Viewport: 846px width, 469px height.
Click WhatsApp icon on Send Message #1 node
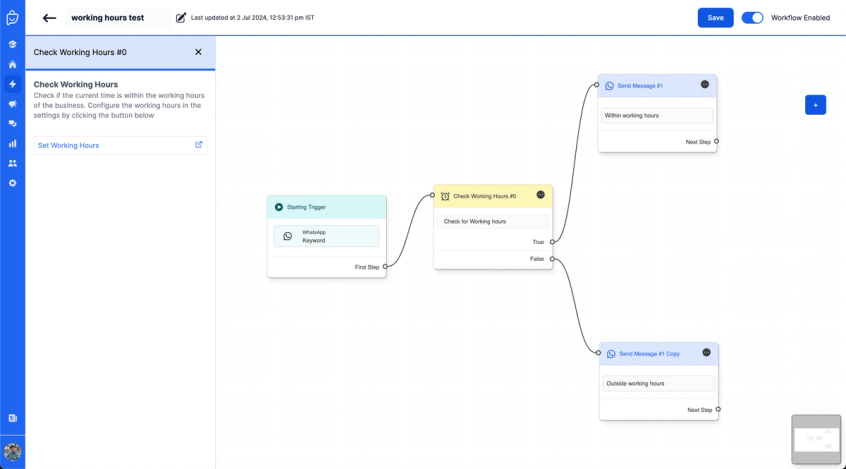(609, 86)
